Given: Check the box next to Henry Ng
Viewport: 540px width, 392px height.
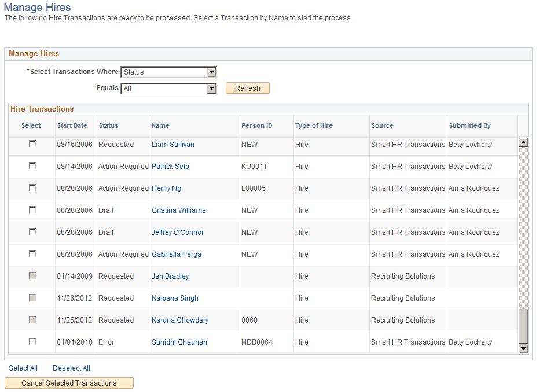Looking at the screenshot, I should (31, 188).
